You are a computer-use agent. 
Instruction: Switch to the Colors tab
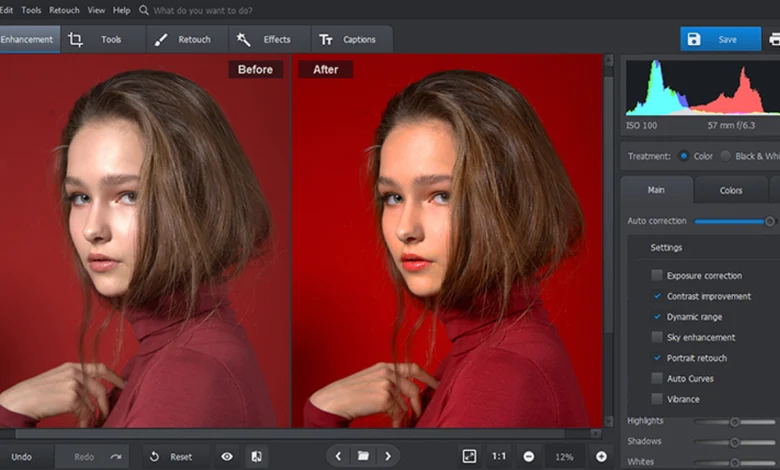coord(731,190)
